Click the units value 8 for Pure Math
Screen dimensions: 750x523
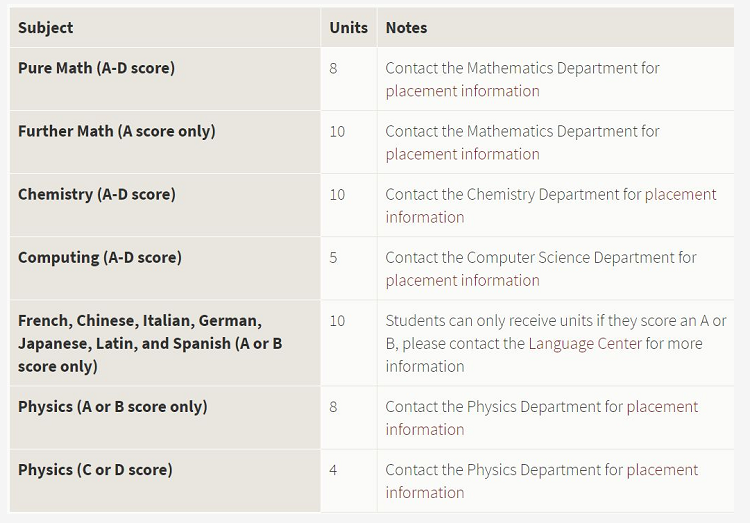(x=333, y=68)
